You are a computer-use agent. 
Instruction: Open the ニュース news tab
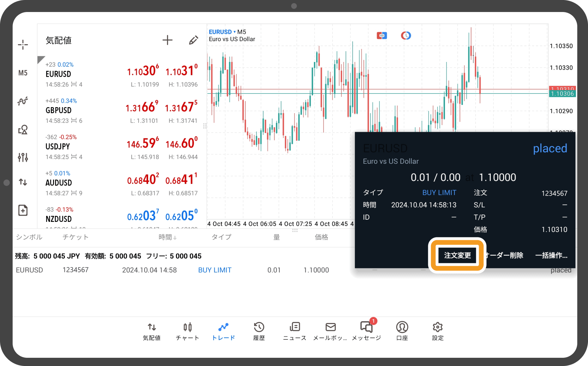tap(295, 332)
